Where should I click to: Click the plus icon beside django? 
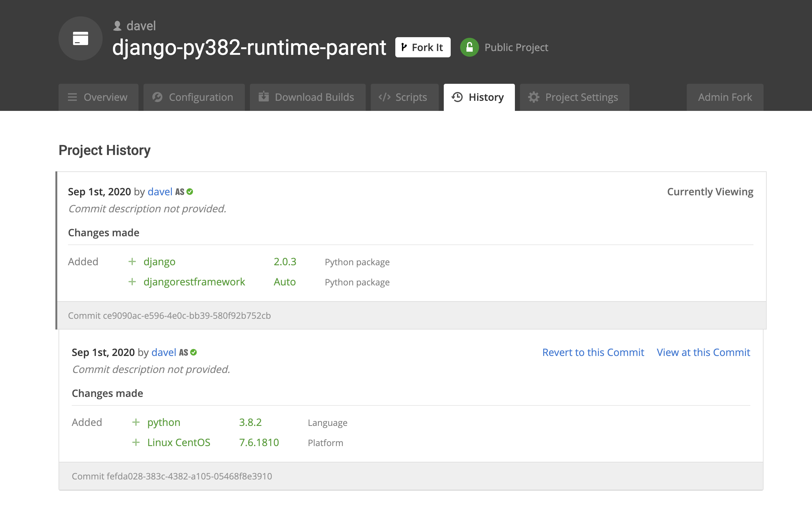pos(132,261)
